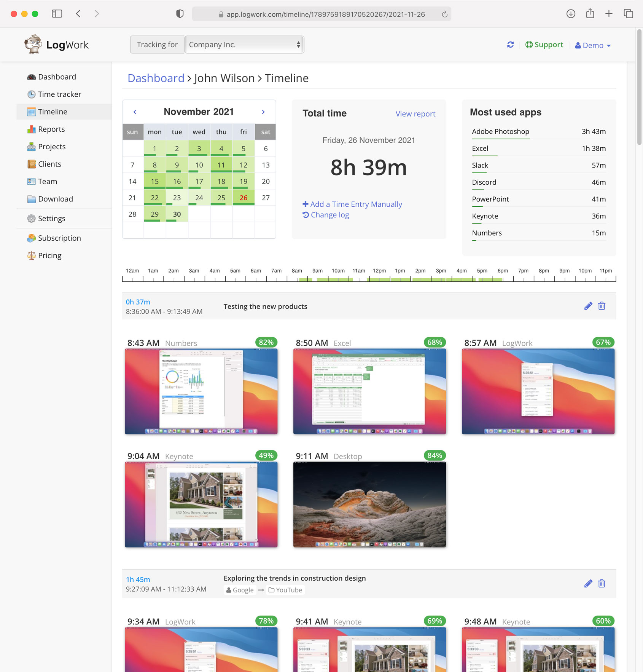The image size is (643, 672).
Task: Click a green segment on the activity timeline
Action: (419, 279)
